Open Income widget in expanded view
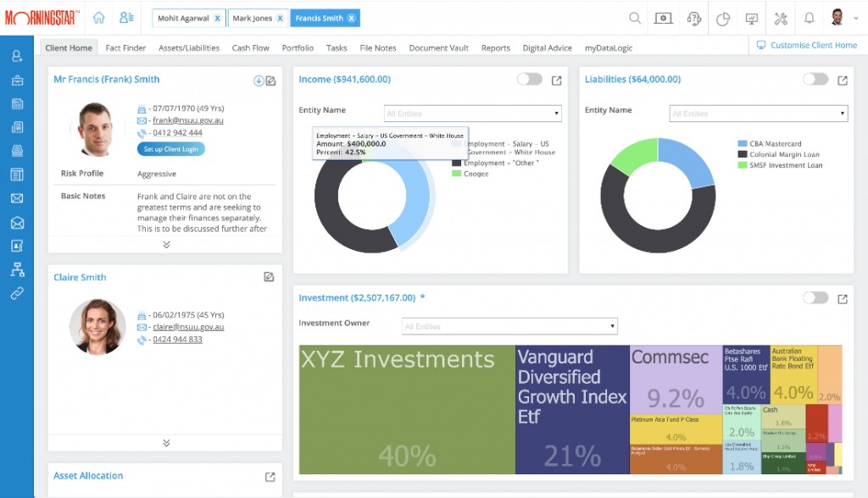This screenshot has width=868, height=498. [x=556, y=80]
